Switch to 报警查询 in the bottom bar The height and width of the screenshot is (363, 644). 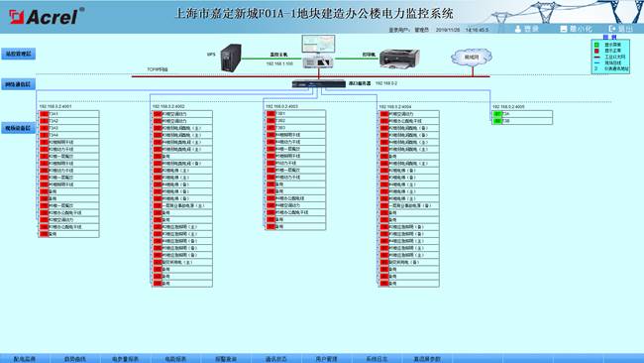[x=226, y=359]
